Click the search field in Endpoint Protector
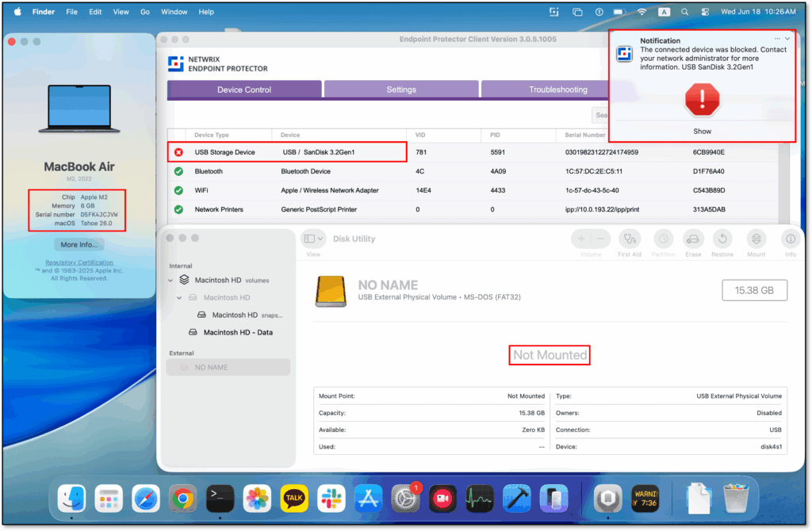The height and width of the screenshot is (531, 812). coord(600,115)
